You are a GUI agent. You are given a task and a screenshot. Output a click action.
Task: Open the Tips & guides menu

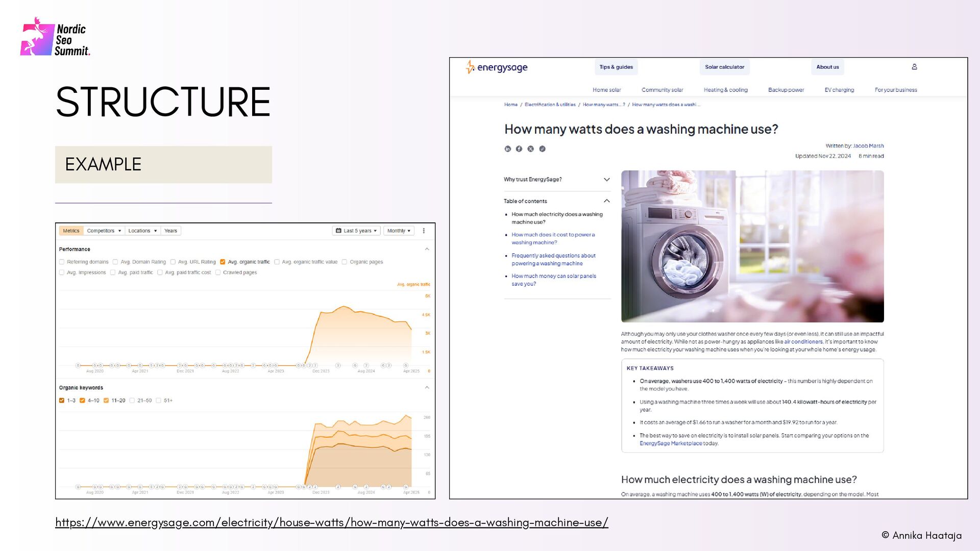616,67
